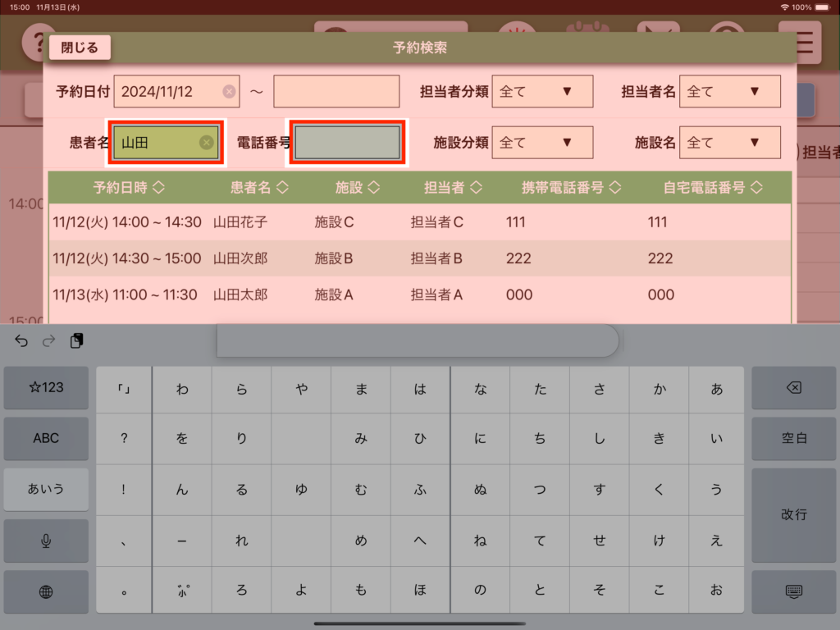Expand the 施設分類 dropdown
Screen dimensions: 840x630
(x=542, y=143)
